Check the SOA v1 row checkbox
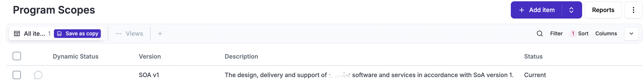The width and height of the screenshot is (644, 84). coord(17,75)
